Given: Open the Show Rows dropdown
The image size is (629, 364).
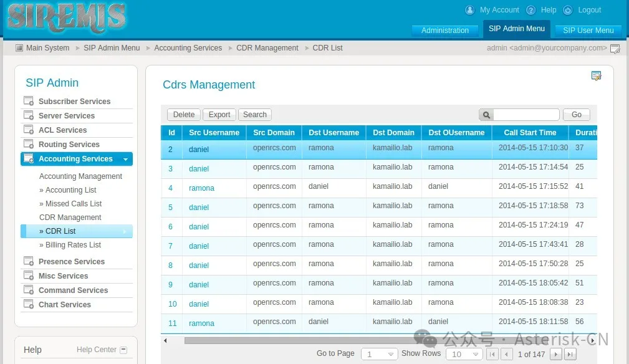Looking at the screenshot, I should [x=464, y=355].
